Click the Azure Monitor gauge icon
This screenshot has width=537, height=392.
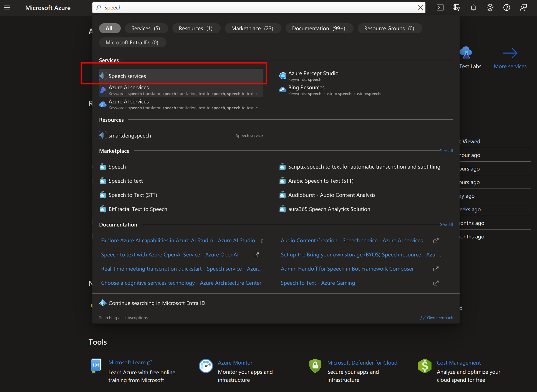(x=206, y=366)
